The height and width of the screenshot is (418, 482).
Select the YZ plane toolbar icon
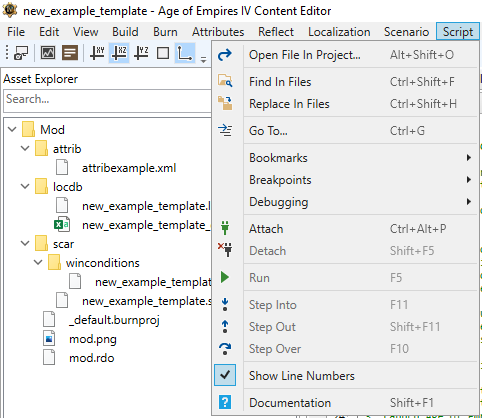[141, 53]
